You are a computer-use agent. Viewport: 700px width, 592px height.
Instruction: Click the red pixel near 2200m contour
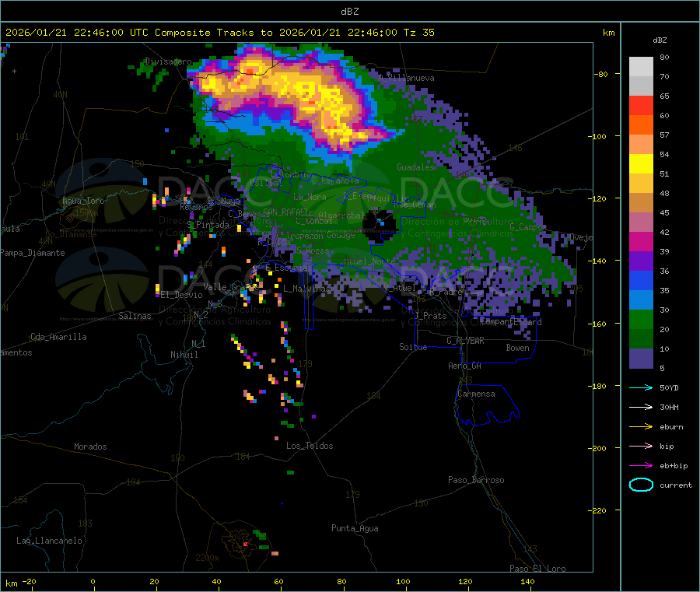(x=245, y=545)
